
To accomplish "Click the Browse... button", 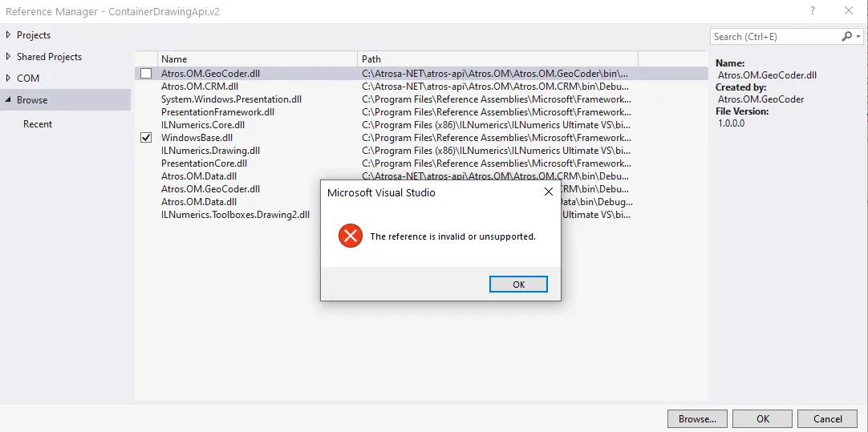I will [697, 418].
